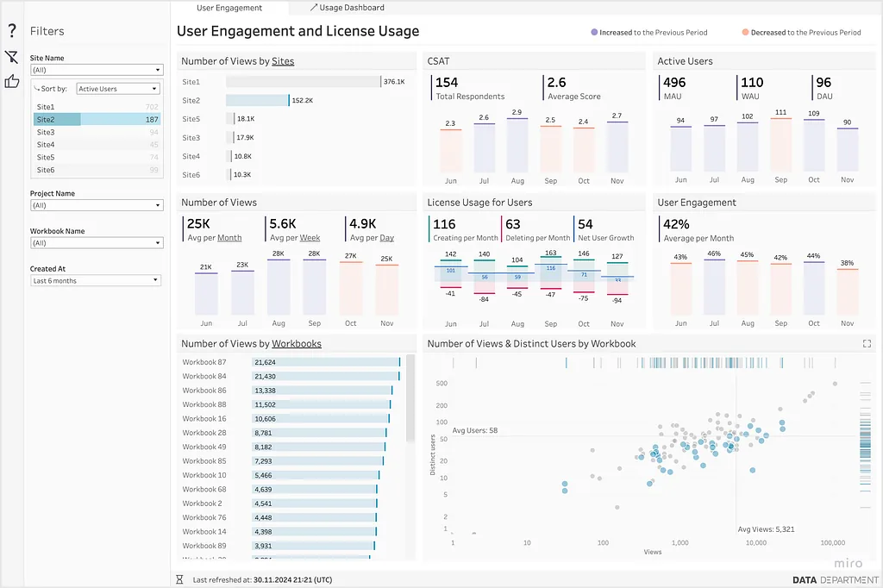Click the Avg Users: 58 reference label
The height and width of the screenshot is (588, 883).
475,430
